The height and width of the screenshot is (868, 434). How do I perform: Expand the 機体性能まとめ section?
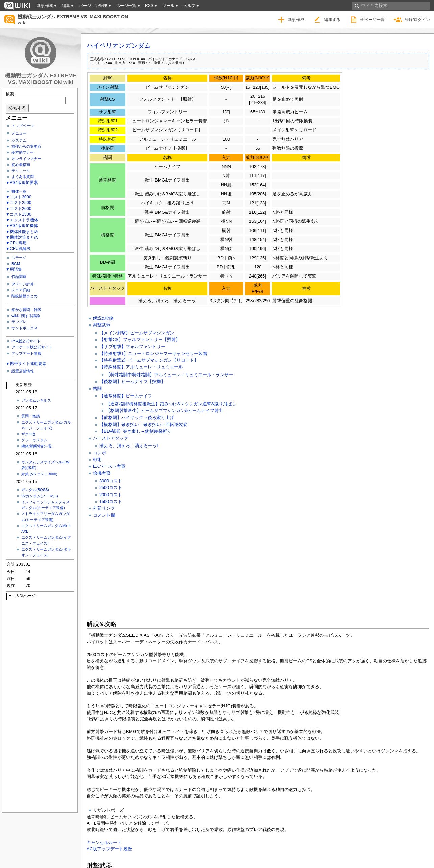(x=22, y=232)
